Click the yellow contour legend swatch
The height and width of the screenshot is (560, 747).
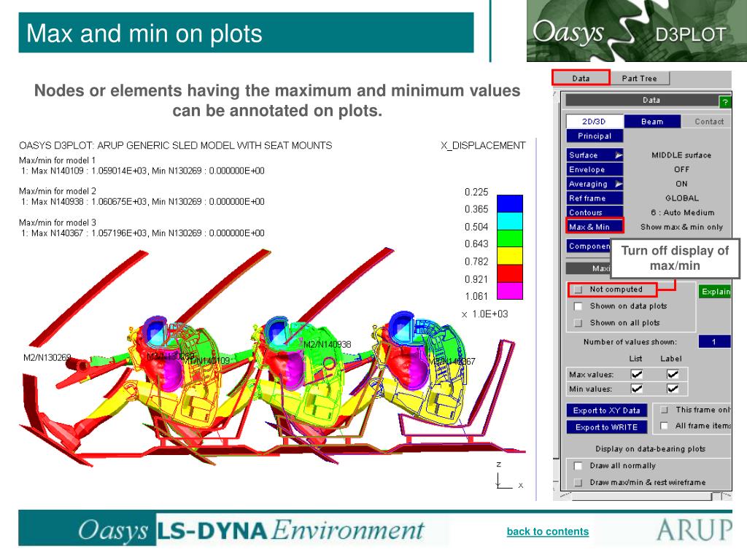(x=510, y=256)
